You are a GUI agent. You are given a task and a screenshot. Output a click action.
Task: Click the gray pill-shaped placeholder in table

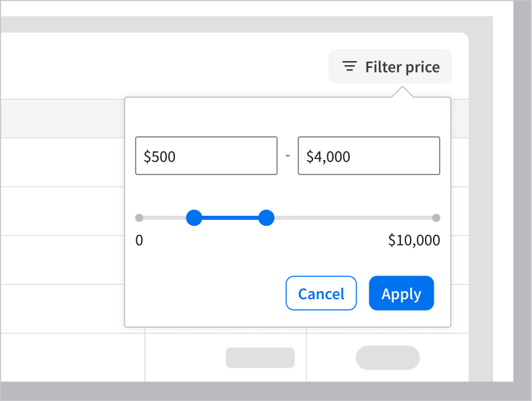point(388,358)
